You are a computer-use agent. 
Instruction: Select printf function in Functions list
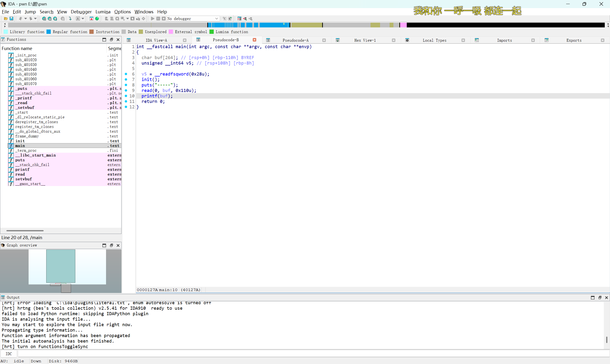pyautogui.click(x=22, y=169)
